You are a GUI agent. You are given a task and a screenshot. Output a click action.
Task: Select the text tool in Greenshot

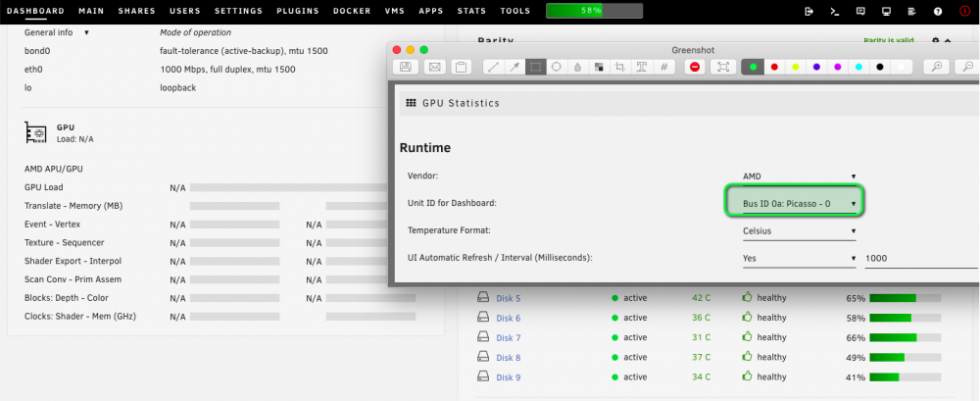click(x=641, y=67)
